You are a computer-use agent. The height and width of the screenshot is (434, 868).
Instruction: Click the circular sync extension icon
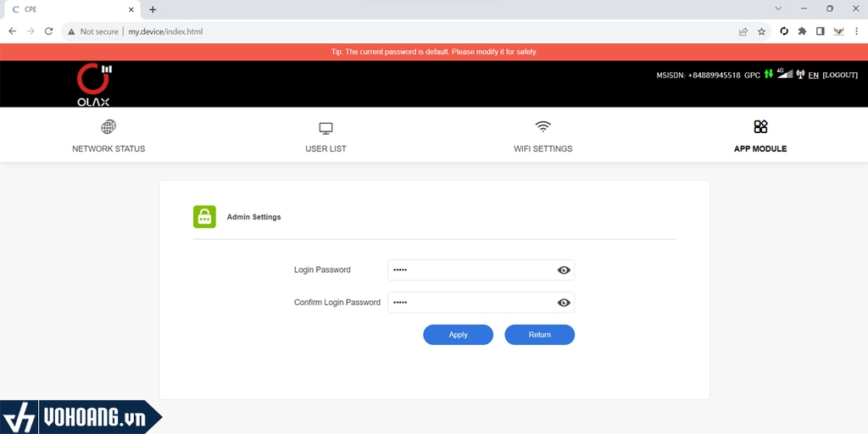coord(784,31)
